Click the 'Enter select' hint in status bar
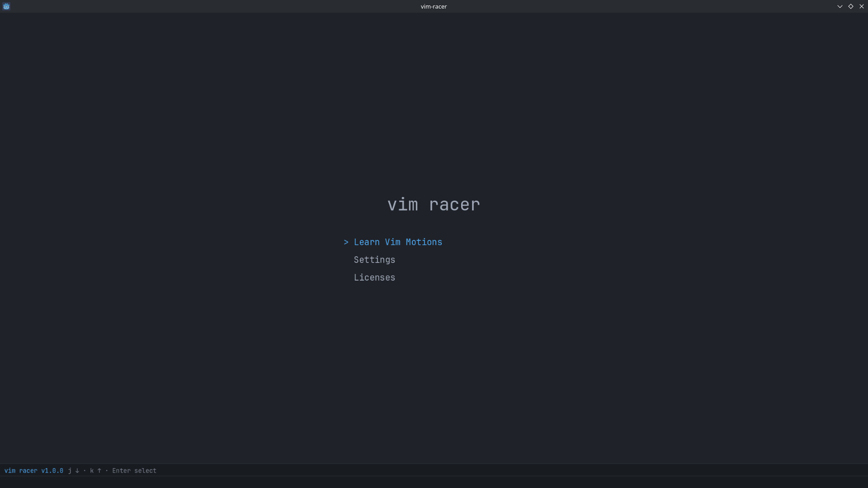 pyautogui.click(x=134, y=470)
